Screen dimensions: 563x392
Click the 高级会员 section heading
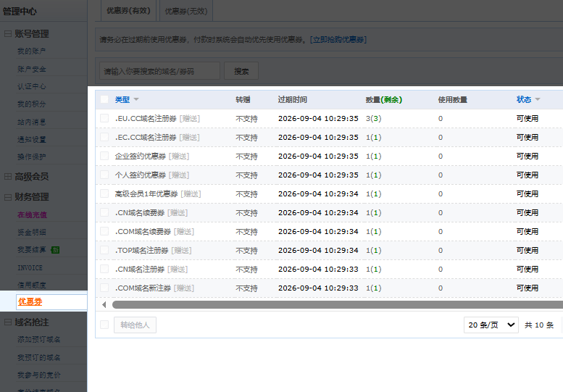tap(32, 176)
